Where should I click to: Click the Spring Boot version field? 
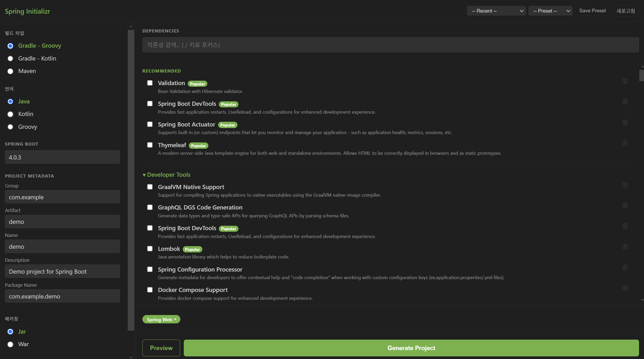point(62,157)
